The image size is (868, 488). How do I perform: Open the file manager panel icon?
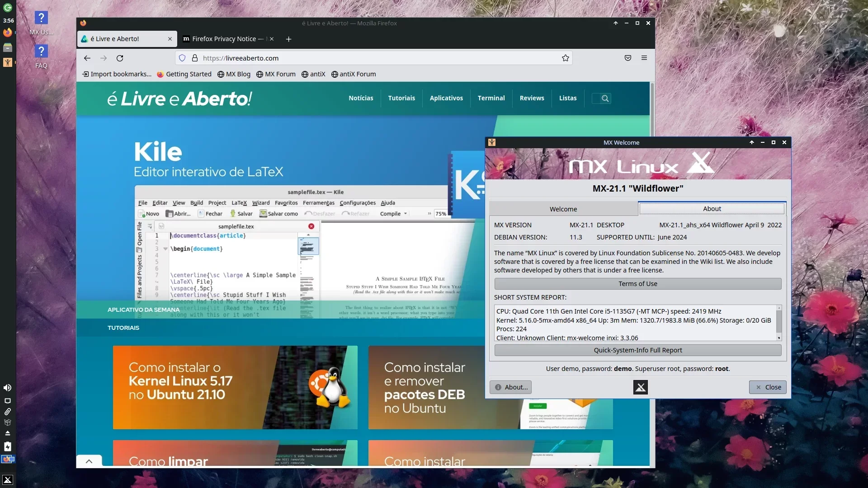point(8,47)
